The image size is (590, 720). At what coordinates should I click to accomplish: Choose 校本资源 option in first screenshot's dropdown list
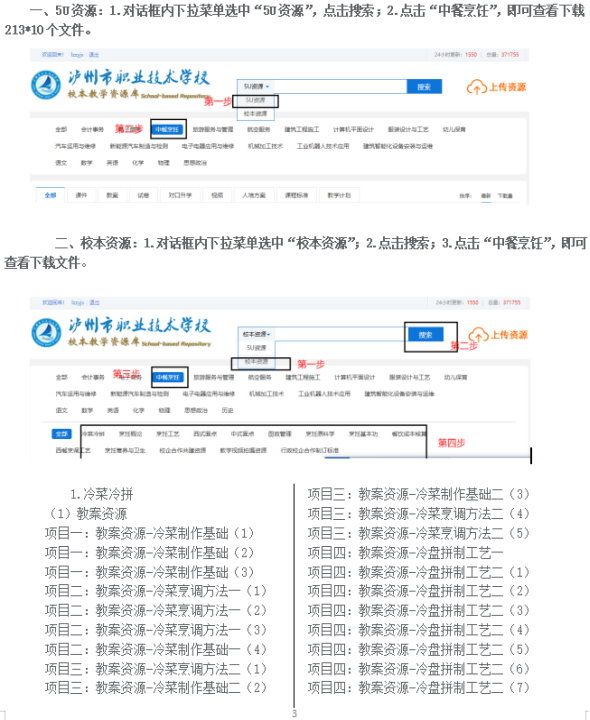pyautogui.click(x=255, y=113)
